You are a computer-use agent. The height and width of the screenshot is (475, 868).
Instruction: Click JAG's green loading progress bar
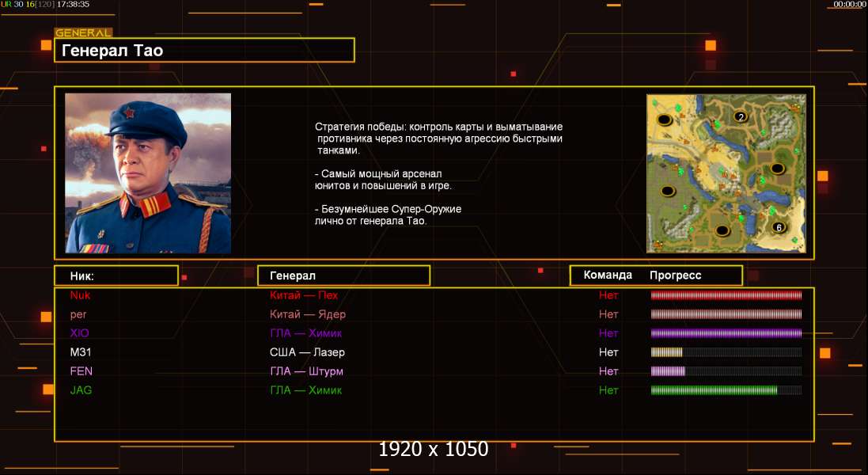726,389
